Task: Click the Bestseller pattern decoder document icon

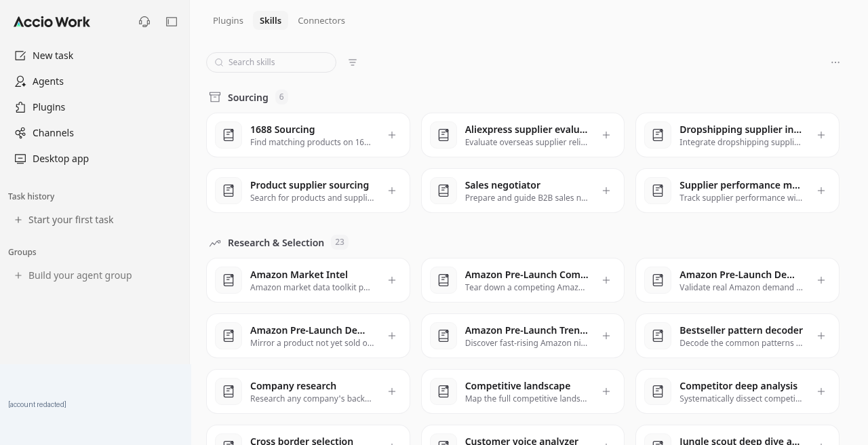Action: [x=658, y=336]
